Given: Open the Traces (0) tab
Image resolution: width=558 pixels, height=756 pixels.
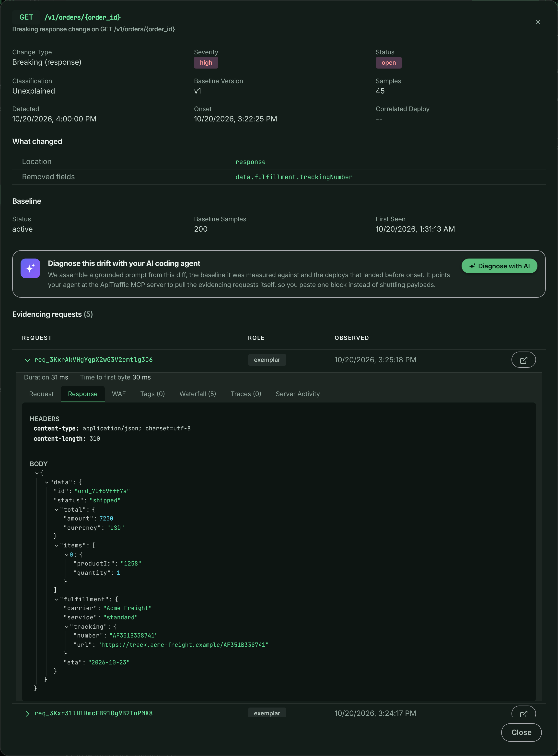Looking at the screenshot, I should (246, 394).
